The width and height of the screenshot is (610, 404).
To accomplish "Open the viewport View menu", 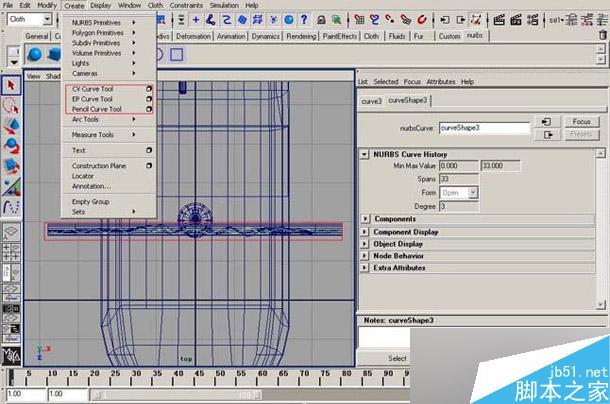I will pyautogui.click(x=33, y=76).
